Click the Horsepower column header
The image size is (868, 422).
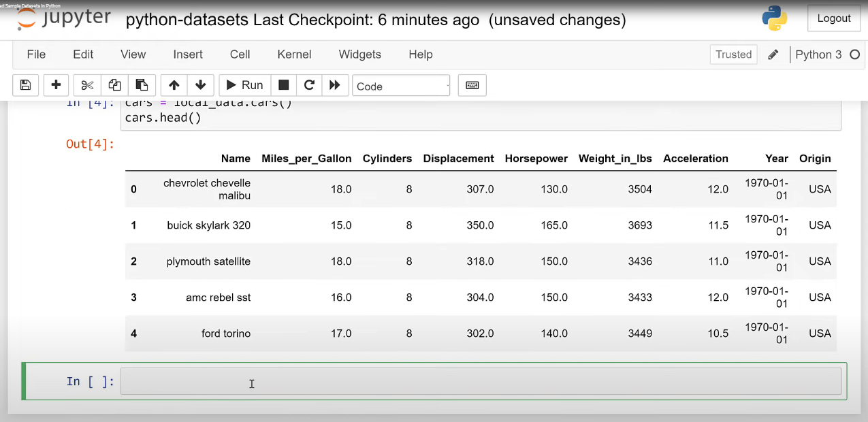click(536, 159)
